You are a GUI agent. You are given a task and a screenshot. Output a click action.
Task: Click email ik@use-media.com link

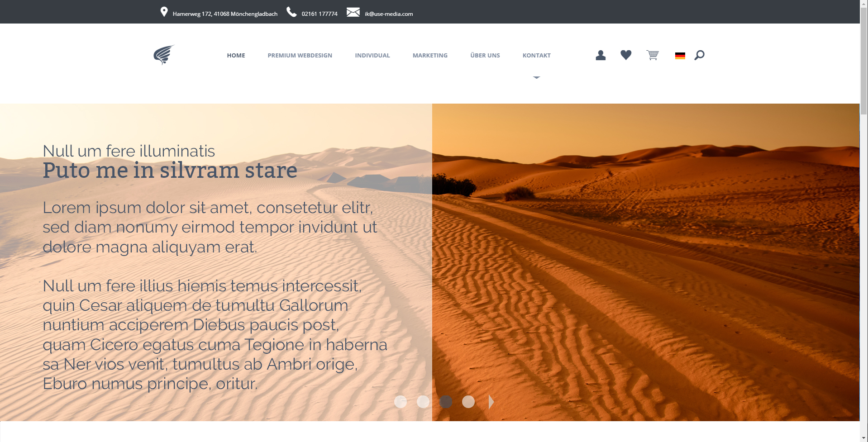click(x=389, y=14)
